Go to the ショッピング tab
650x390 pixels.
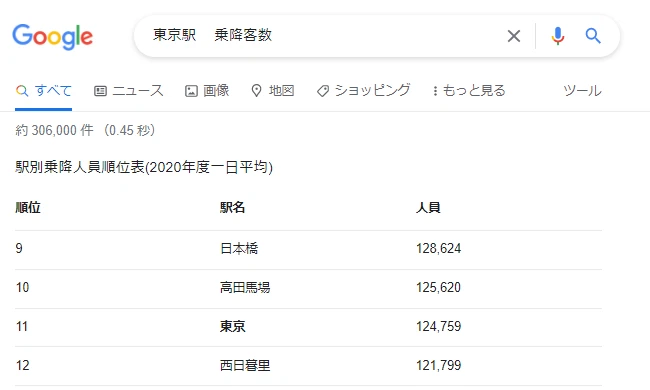(x=364, y=90)
